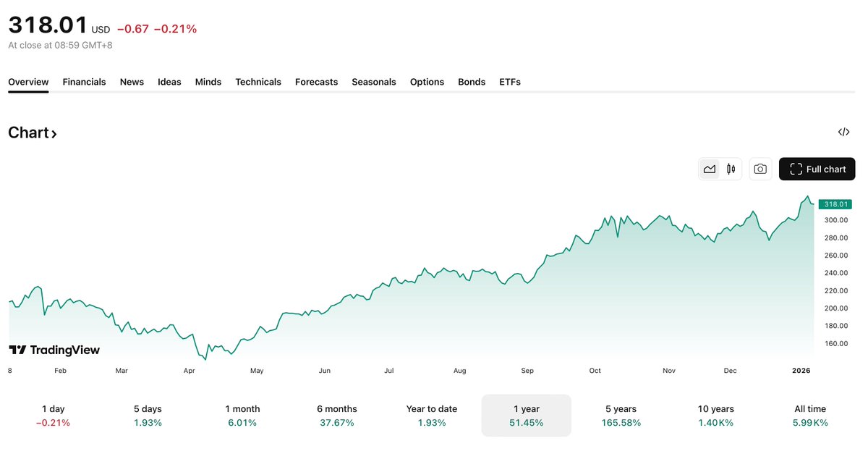
Task: Switch to candlestick chart view
Action: click(x=731, y=169)
